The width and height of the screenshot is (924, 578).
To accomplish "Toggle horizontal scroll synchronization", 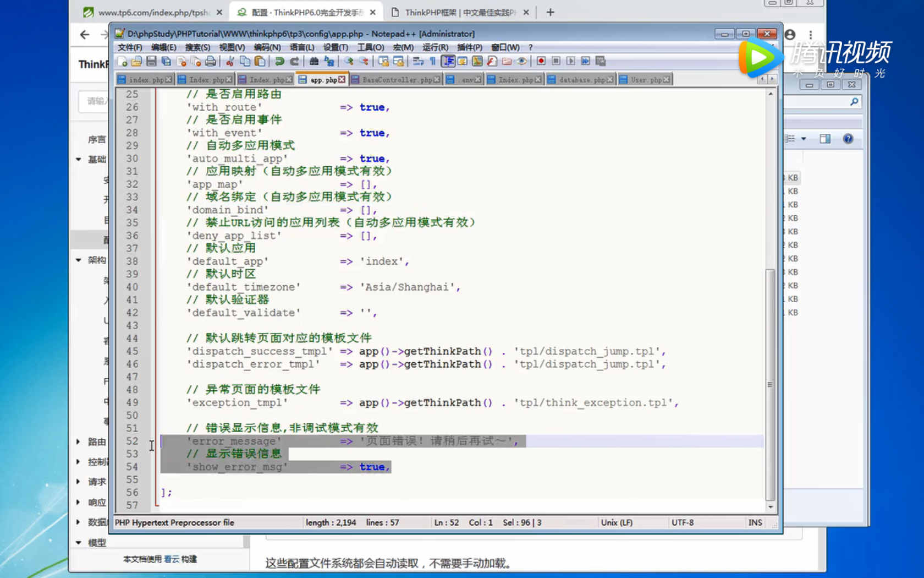I will click(x=398, y=61).
